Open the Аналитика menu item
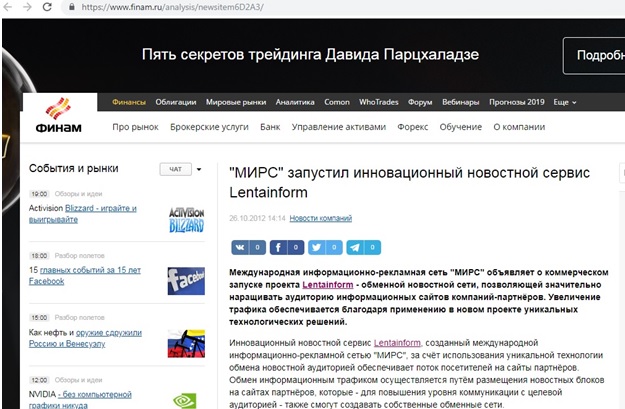Viewport: 625px width, 409px height. coord(295,102)
